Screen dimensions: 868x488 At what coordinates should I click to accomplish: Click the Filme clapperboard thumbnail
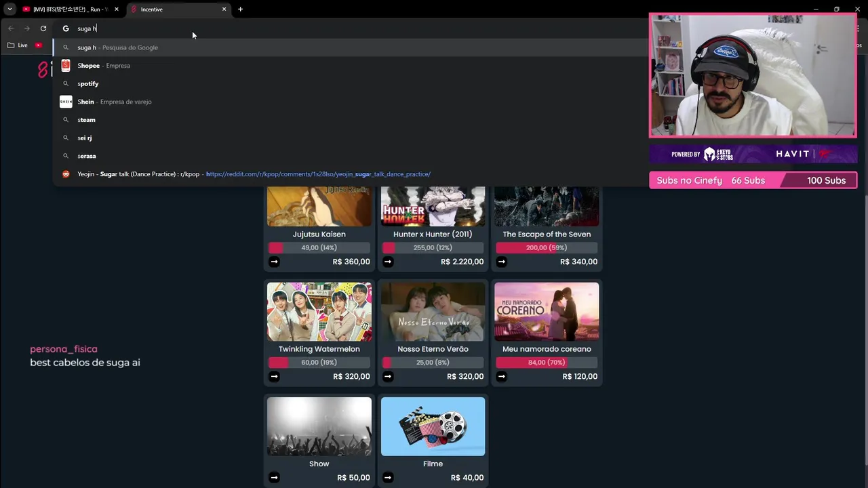click(433, 426)
